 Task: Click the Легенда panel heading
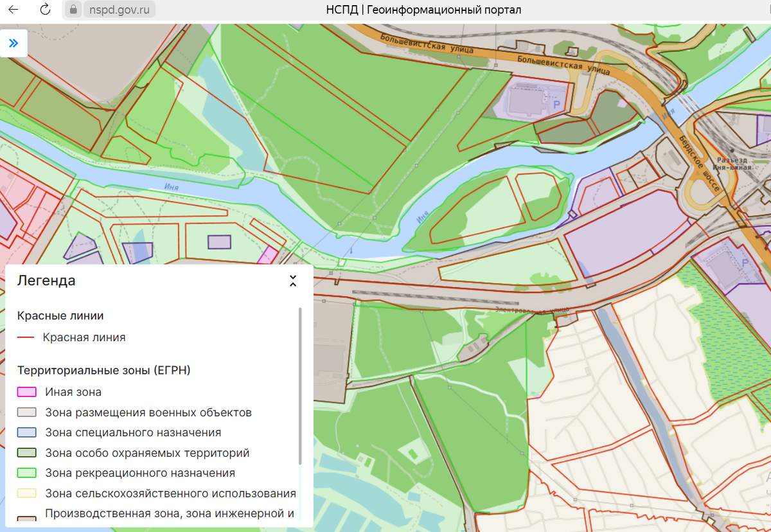[x=46, y=281]
